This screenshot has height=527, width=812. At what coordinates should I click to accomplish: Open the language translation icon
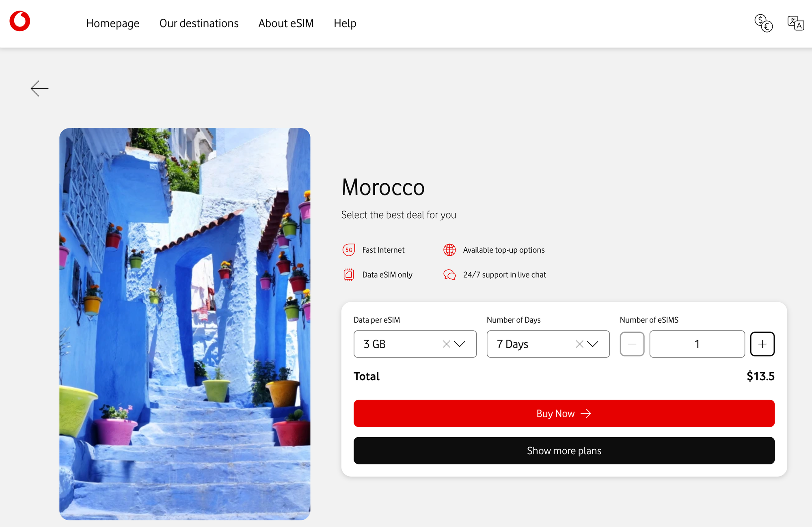(796, 23)
